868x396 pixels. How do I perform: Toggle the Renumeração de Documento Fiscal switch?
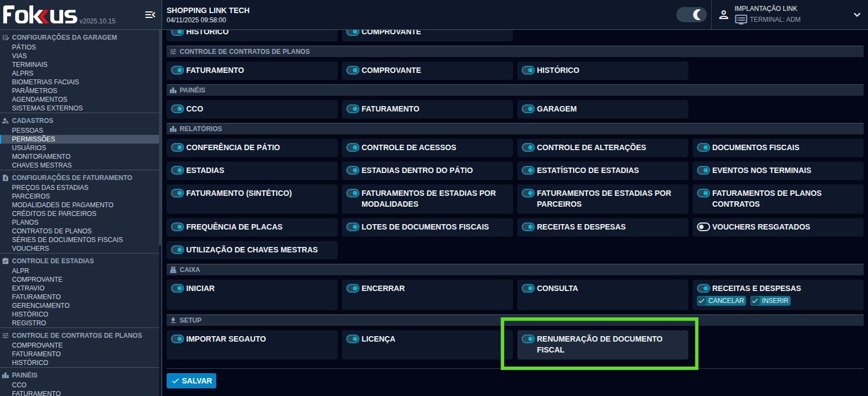pyautogui.click(x=528, y=339)
